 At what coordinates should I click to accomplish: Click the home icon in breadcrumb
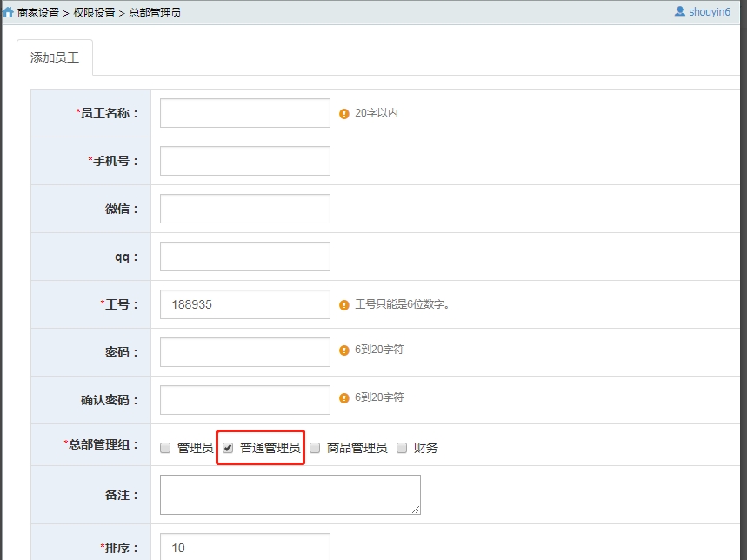(x=9, y=13)
